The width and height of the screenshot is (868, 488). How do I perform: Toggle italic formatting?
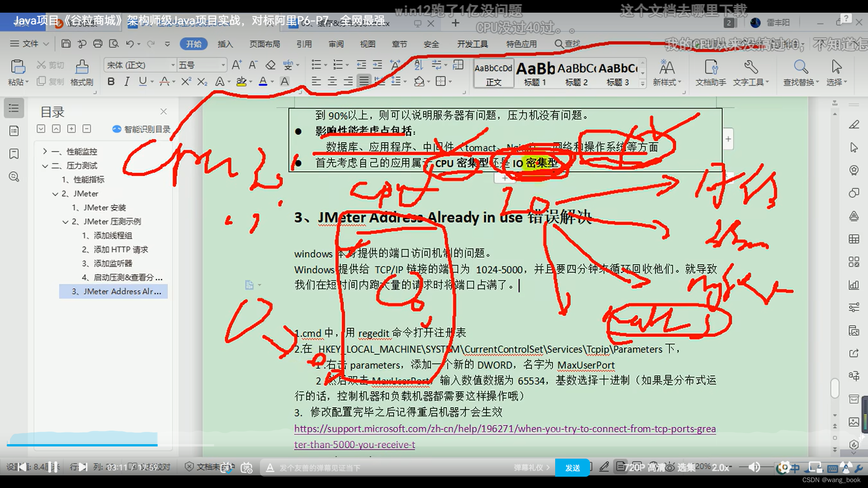[x=127, y=81]
